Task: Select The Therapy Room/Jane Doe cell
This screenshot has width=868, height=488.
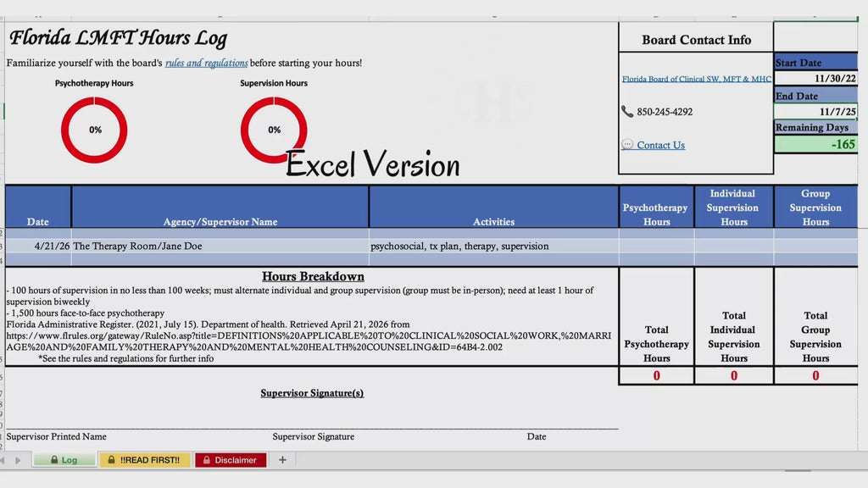Action: click(x=220, y=246)
